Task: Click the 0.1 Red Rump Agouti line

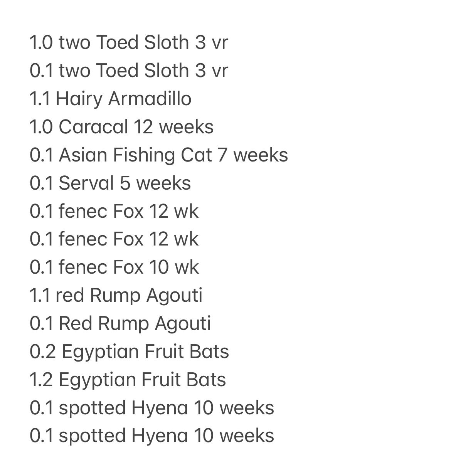Action: click(120, 323)
